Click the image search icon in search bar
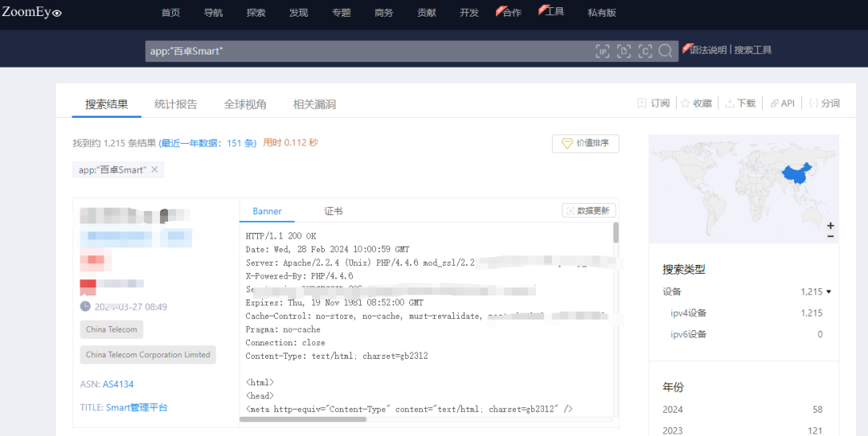This screenshot has width=868, height=436. click(624, 51)
